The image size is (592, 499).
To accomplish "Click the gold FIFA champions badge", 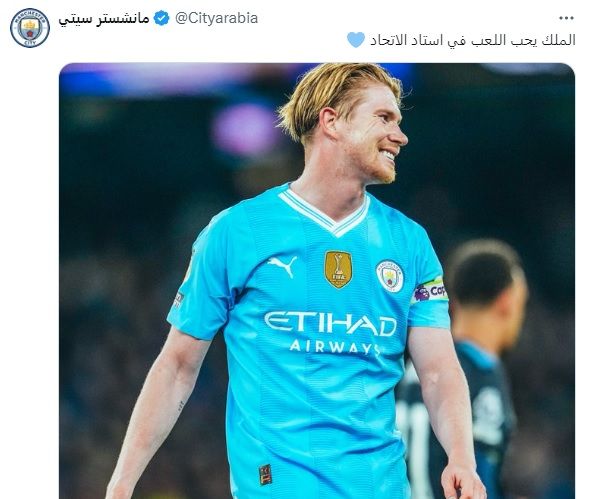I will (338, 269).
